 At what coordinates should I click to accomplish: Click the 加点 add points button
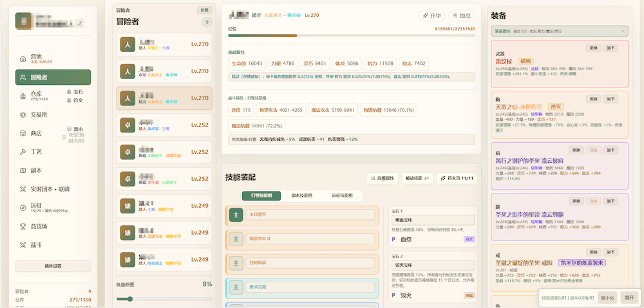pos(462,15)
